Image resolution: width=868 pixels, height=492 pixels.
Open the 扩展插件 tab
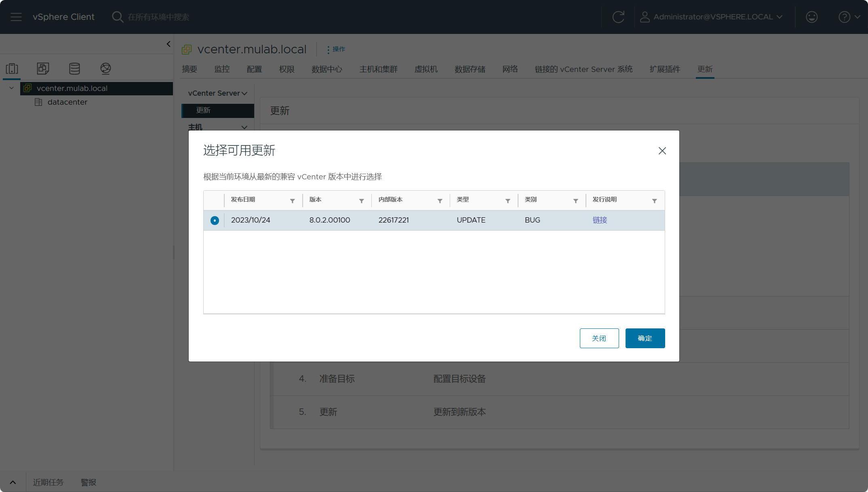665,69
